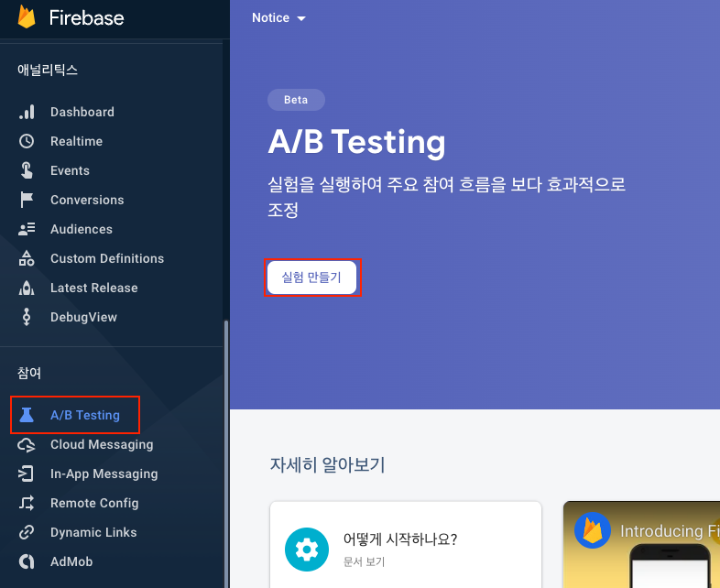Go to In-App Messaging

(x=104, y=474)
